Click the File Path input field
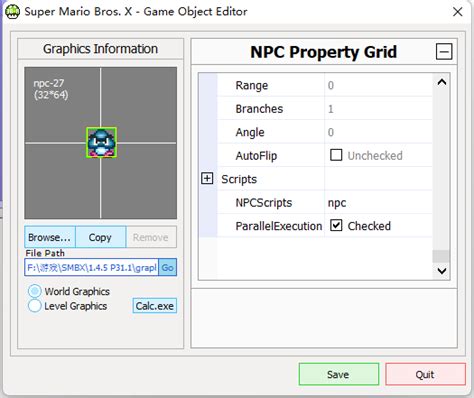Image resolution: width=474 pixels, height=398 pixels. [x=92, y=267]
